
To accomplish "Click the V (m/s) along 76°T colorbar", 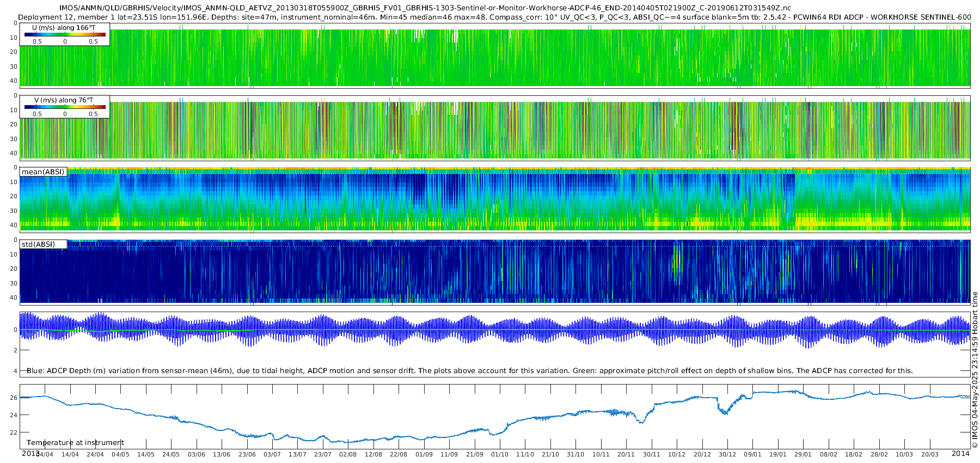I will tap(65, 107).
